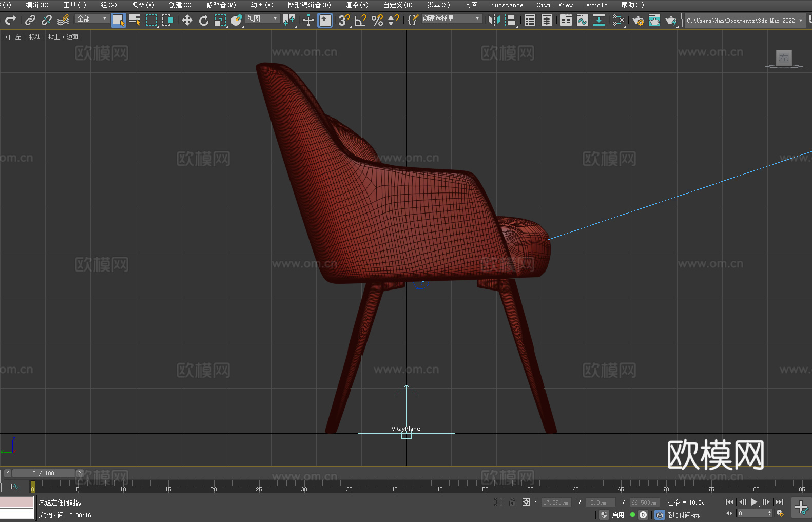The image size is (812, 522).
Task: Open viewport [+] general menu
Action: (x=6, y=37)
